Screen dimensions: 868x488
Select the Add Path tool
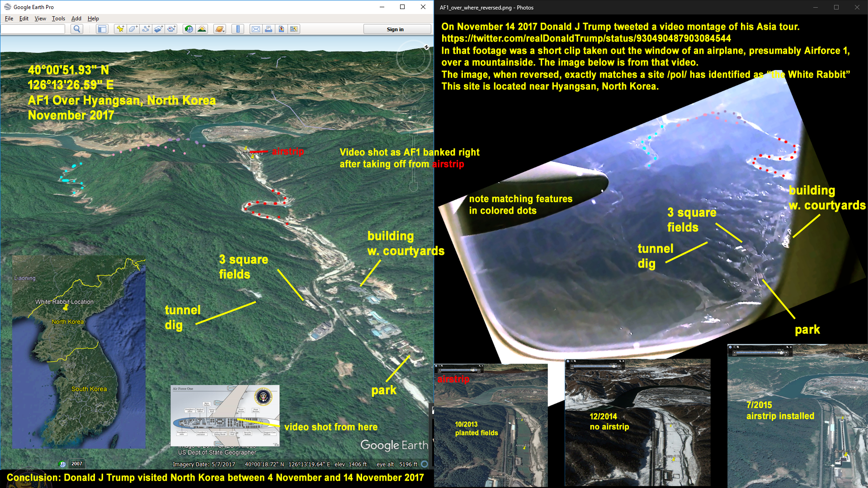click(146, 29)
